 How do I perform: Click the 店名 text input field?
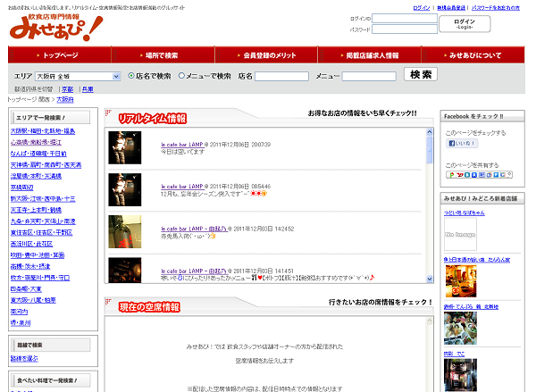tap(283, 76)
